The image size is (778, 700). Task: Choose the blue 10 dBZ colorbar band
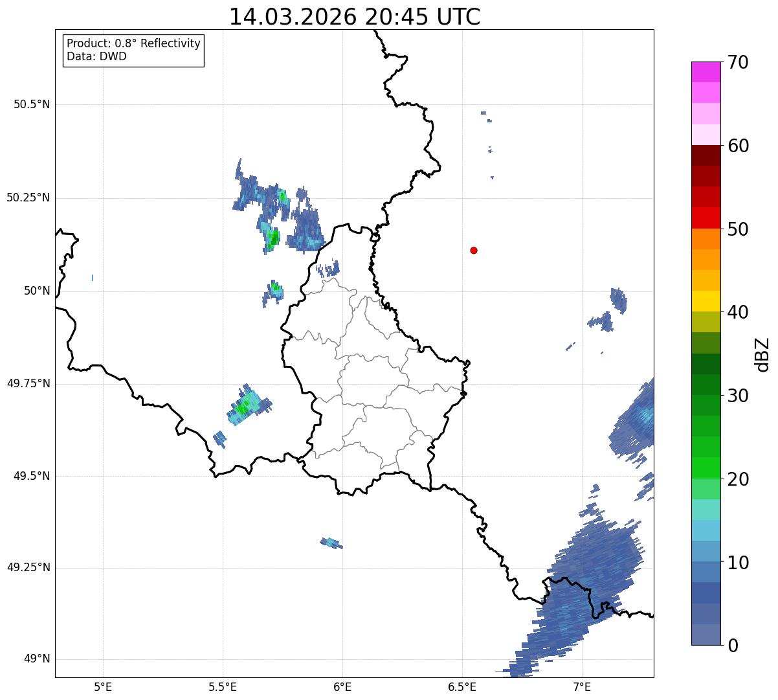pyautogui.click(x=706, y=551)
